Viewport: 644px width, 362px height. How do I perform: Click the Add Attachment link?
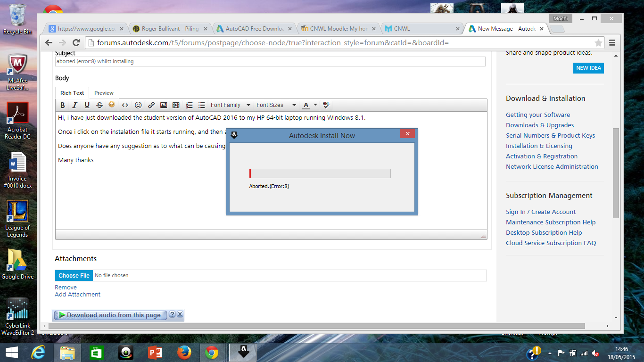click(x=77, y=294)
